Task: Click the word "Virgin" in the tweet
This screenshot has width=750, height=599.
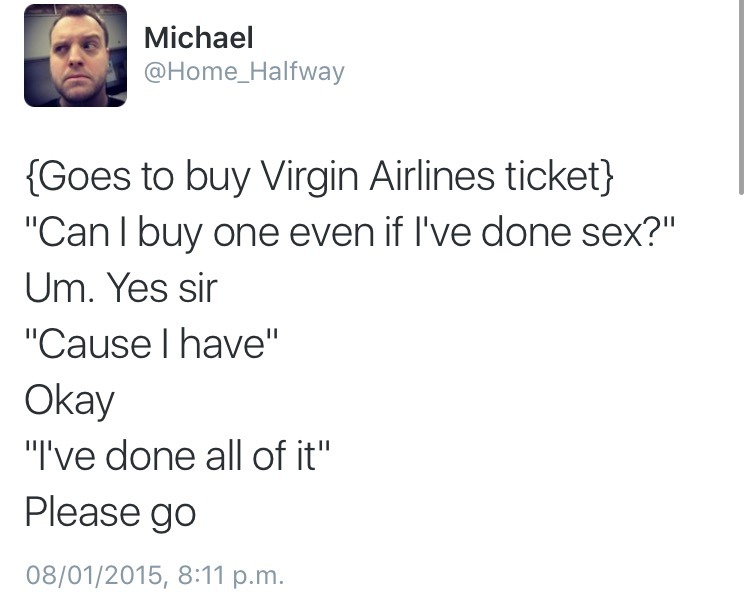Action: click(309, 177)
